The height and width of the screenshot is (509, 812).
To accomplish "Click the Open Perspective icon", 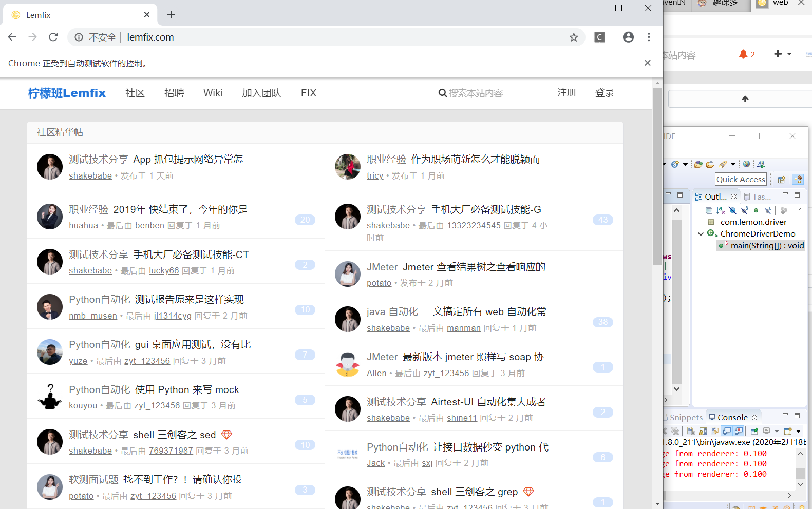I will coord(781,180).
